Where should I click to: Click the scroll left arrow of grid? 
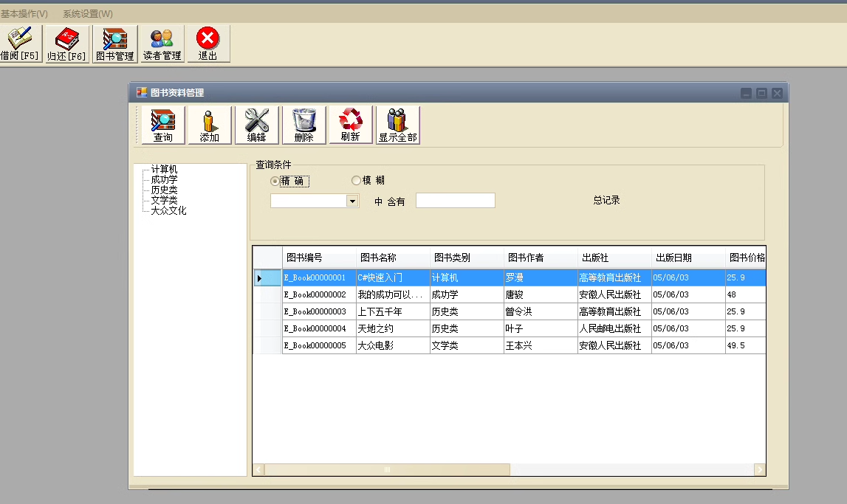[258, 469]
